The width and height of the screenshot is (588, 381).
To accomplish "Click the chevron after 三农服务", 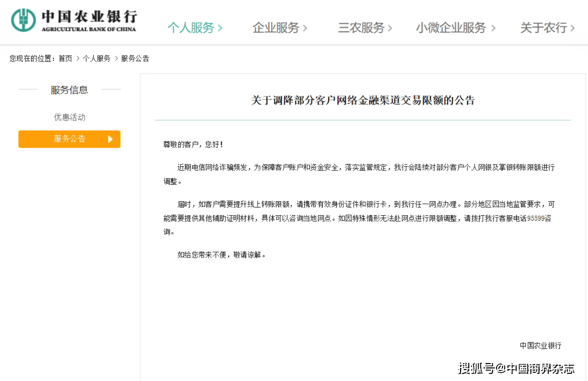I will click(390, 27).
